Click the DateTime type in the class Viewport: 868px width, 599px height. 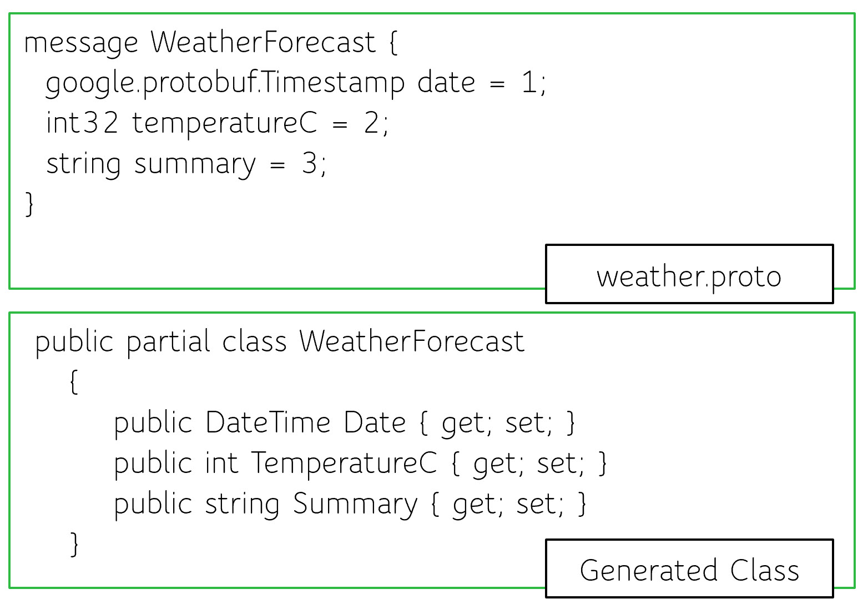pos(268,423)
